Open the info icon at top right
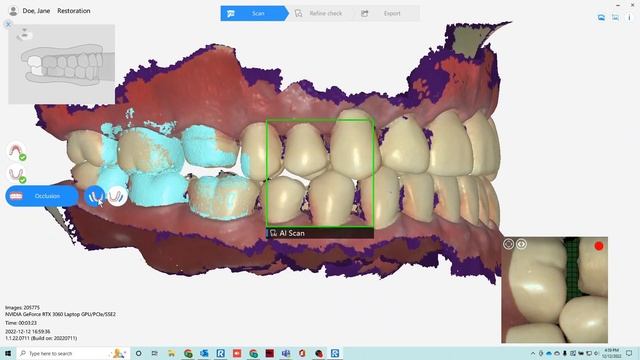Viewport: 640px width, 360px height. point(629,17)
